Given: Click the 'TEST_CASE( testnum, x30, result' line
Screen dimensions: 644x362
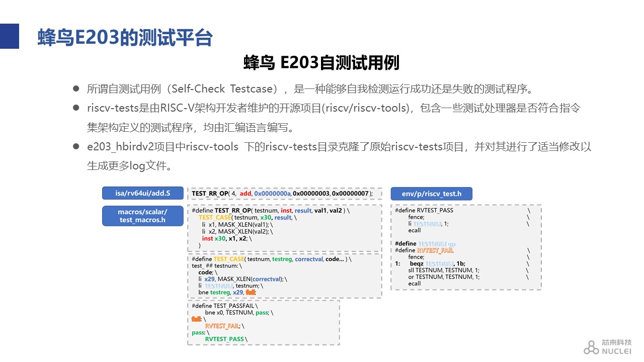Looking at the screenshot, I should [248, 218].
